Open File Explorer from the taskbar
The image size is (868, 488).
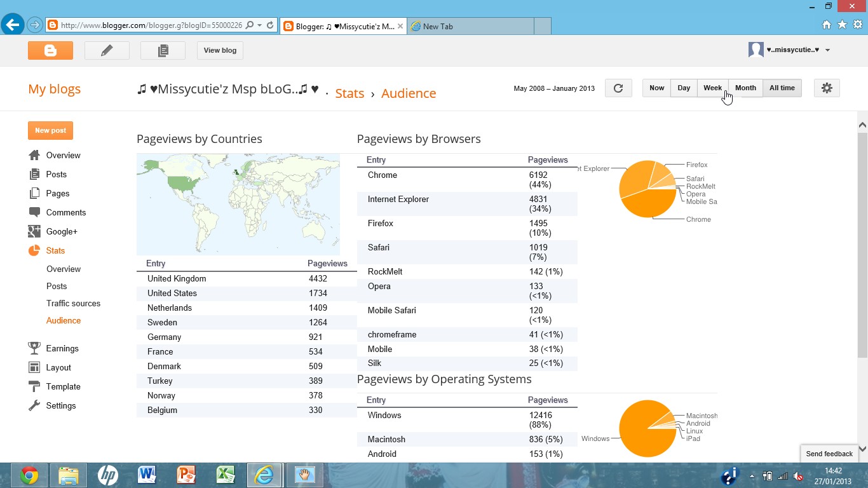coord(68,475)
